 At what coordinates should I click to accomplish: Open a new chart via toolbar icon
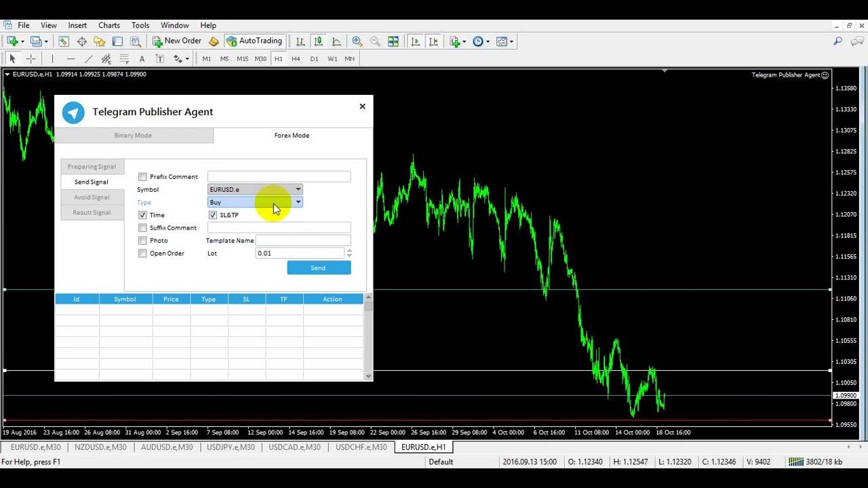[x=12, y=41]
